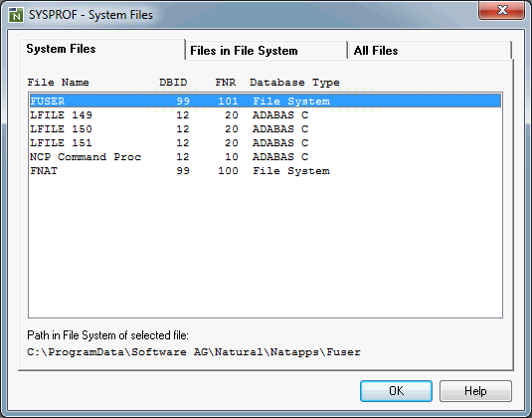Viewport: 532px width, 418px height.
Task: Click the File Name column header
Action: pyautogui.click(x=58, y=83)
